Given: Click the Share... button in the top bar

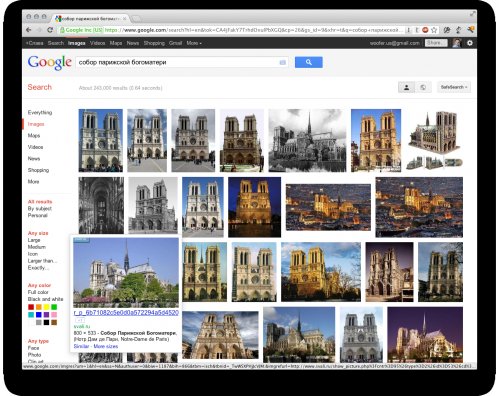Looking at the screenshot, I should click(x=436, y=43).
